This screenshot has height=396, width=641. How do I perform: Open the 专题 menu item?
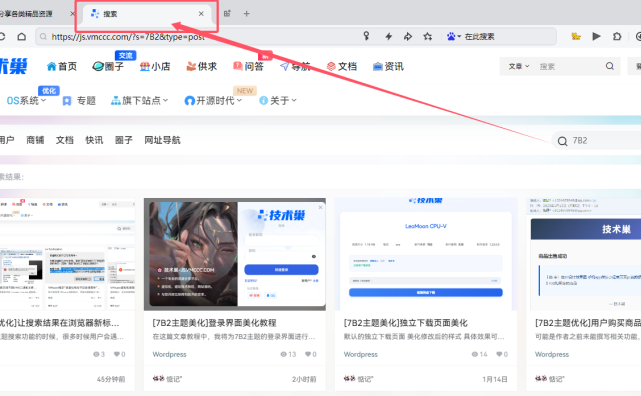[79, 101]
